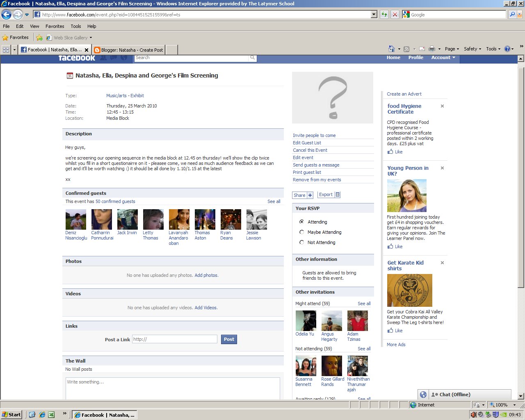
Task: Click Deniz Nisancioglu's guest photo
Action: (x=76, y=219)
